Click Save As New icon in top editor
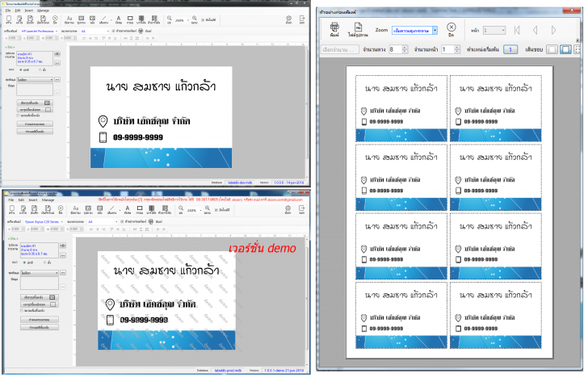The height and width of the screenshot is (378, 588). tap(43, 19)
